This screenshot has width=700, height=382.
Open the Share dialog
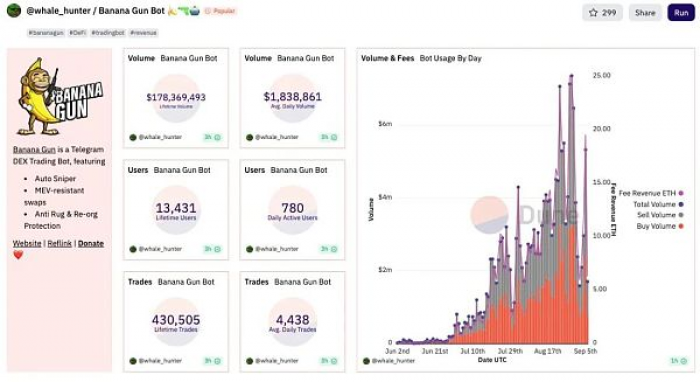point(645,12)
